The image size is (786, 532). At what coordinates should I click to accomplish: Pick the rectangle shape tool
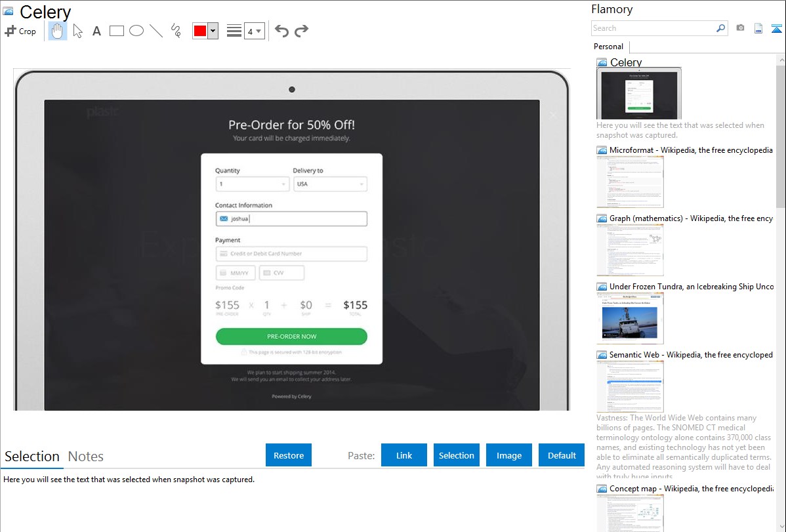[x=116, y=31]
